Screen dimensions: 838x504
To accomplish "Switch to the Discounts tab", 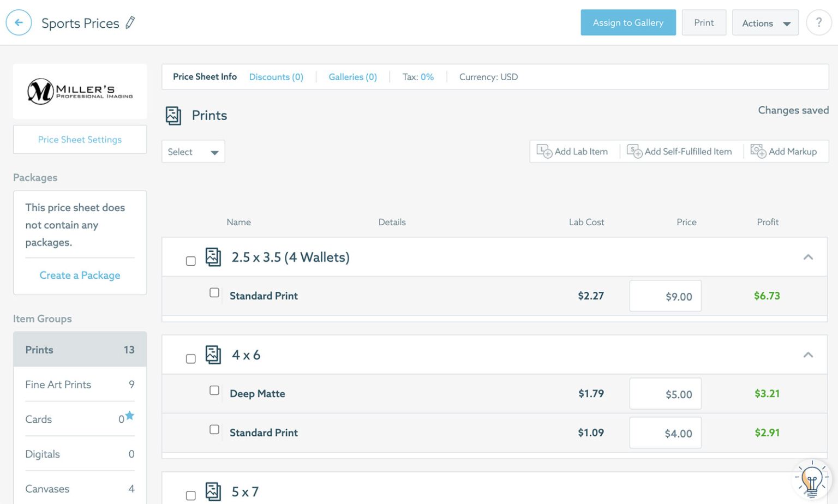I will pyautogui.click(x=276, y=76).
